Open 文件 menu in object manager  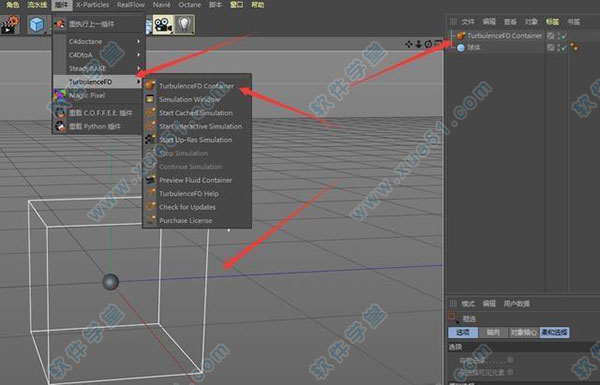468,22
